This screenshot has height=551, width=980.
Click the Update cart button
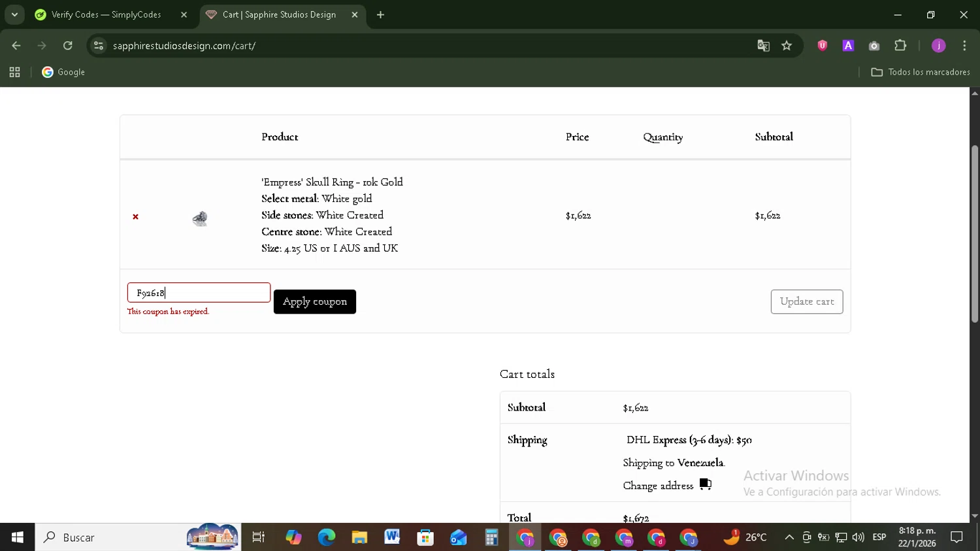pyautogui.click(x=807, y=302)
